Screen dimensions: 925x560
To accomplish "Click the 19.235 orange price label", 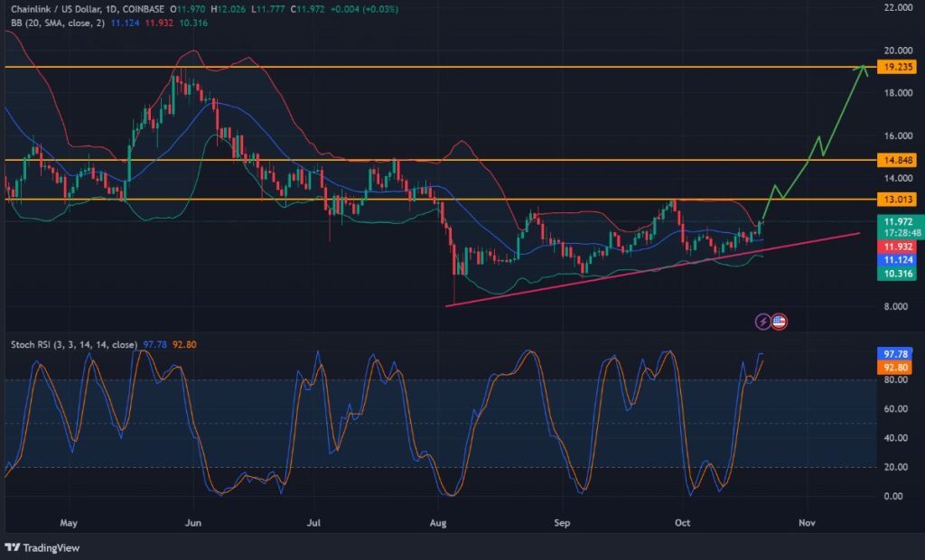I will click(x=897, y=67).
